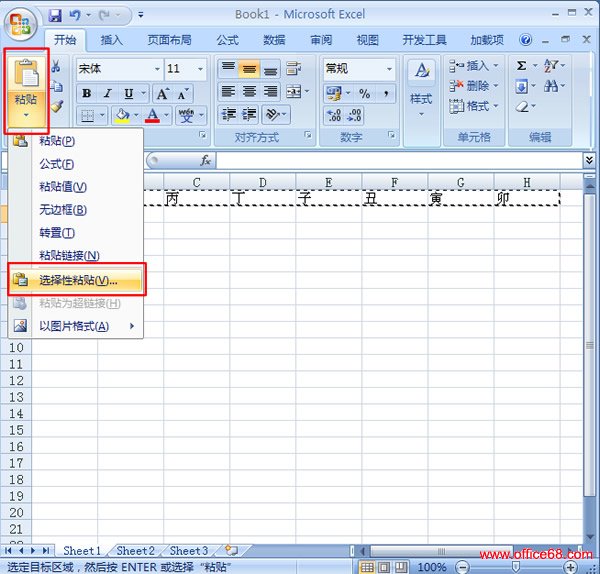Open the font name dropdown showing 宋体
The height and width of the screenshot is (574, 600).
click(x=157, y=69)
